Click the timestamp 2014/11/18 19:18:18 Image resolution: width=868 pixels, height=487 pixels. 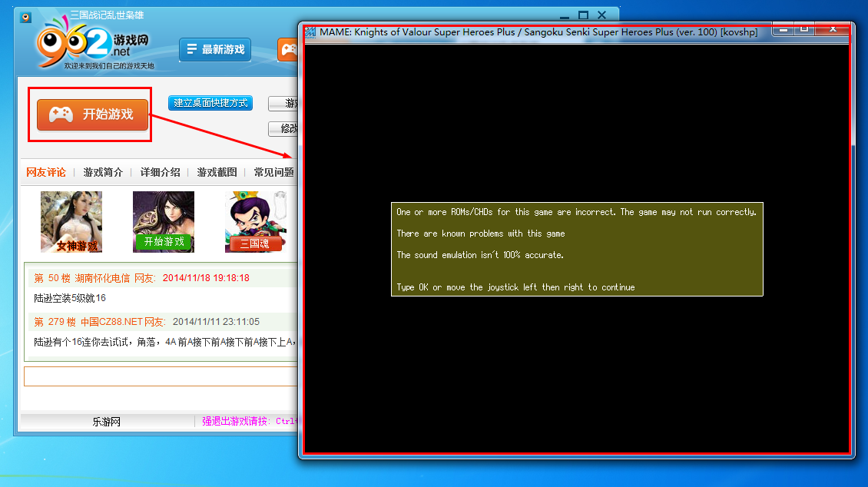coord(206,278)
